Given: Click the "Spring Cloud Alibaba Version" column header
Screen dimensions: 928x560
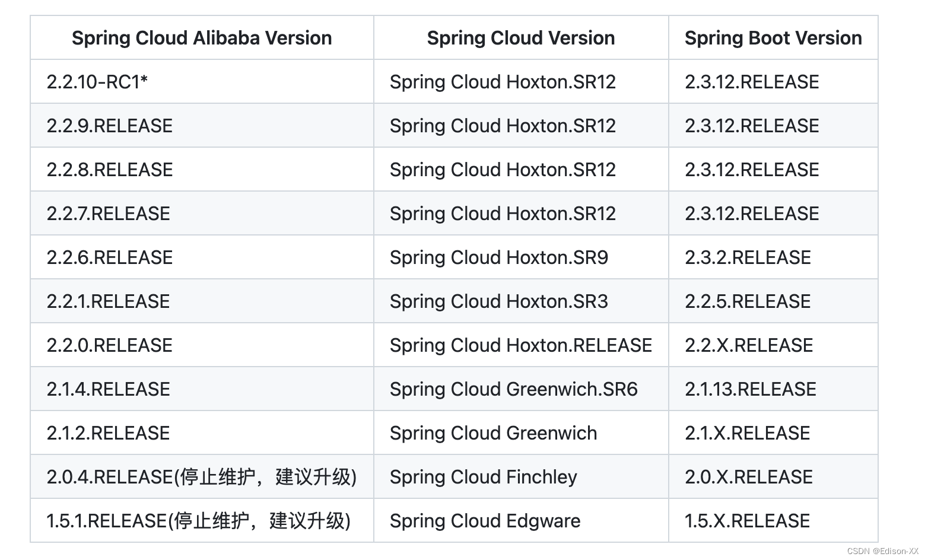Looking at the screenshot, I should 202,38.
